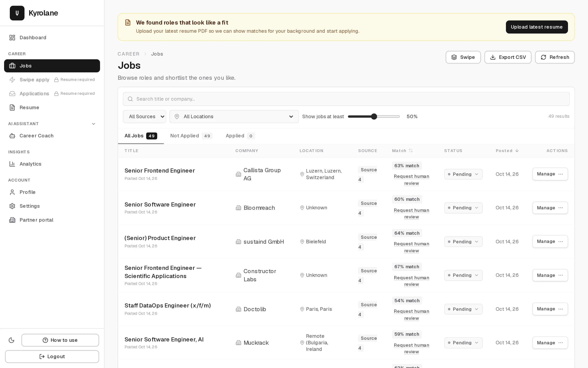Change status dropdown for Bloomreach job
Image resolution: width=588 pixels, height=368 pixels.
coord(463,208)
